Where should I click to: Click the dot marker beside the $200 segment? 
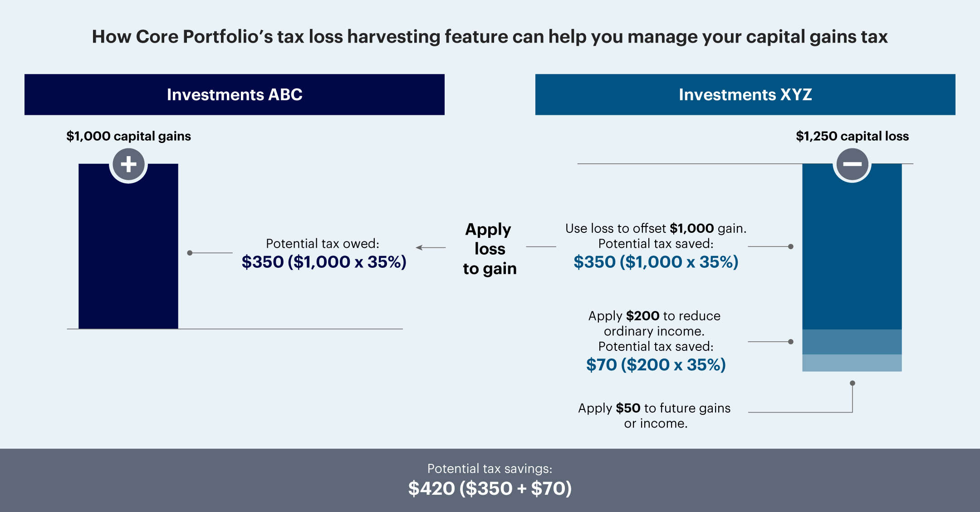click(791, 342)
